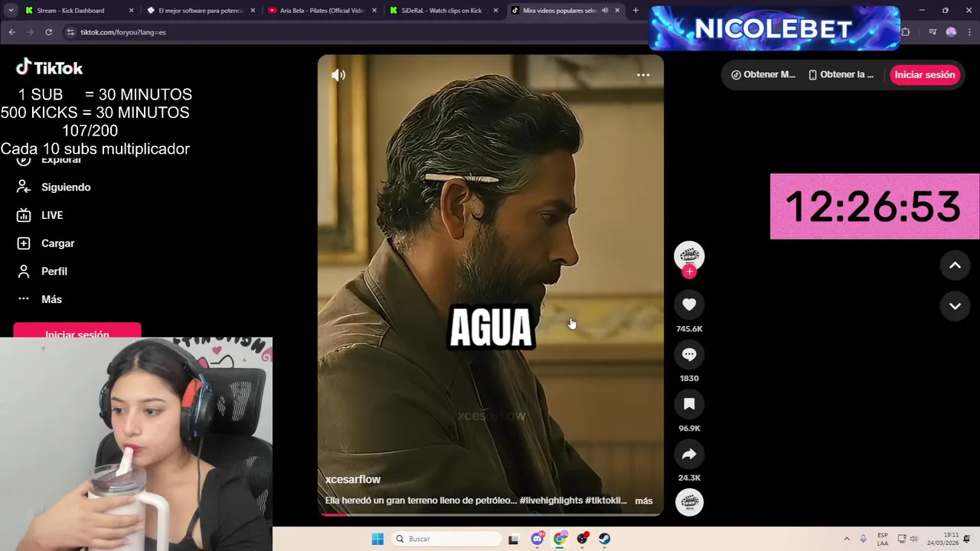Screen dimensions: 980x551
Task: Switch to the Aria Bela - Pilates tab
Action: click(x=322, y=11)
